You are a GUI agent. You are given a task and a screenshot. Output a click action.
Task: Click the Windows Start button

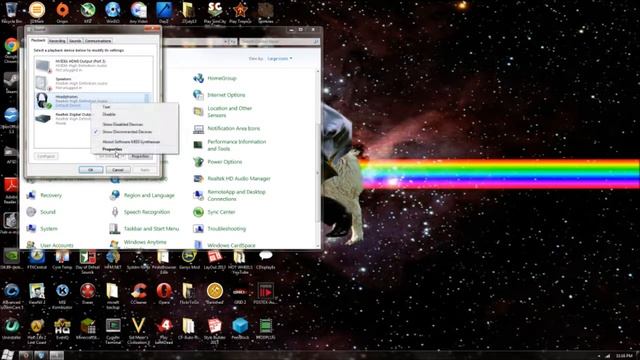[x=7, y=355]
